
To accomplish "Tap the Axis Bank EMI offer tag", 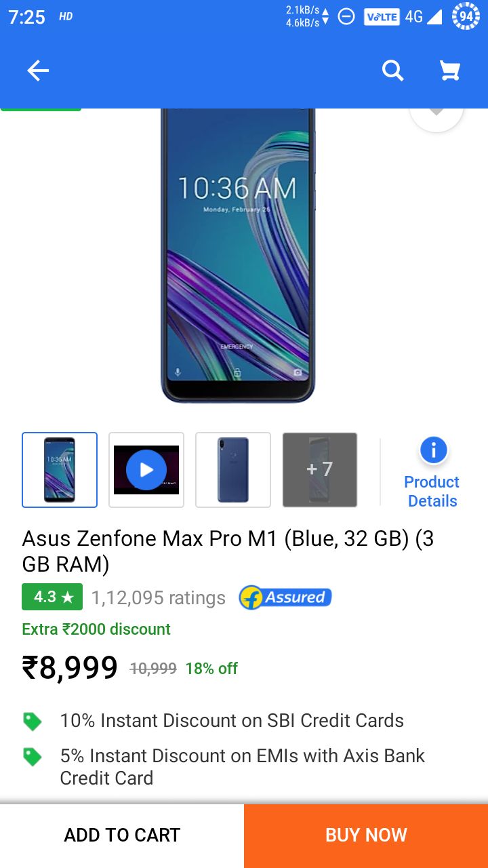I will [x=32, y=757].
